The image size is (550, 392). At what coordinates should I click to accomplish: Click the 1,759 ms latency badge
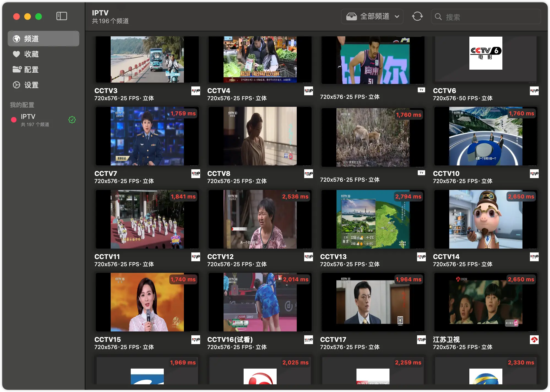point(183,113)
